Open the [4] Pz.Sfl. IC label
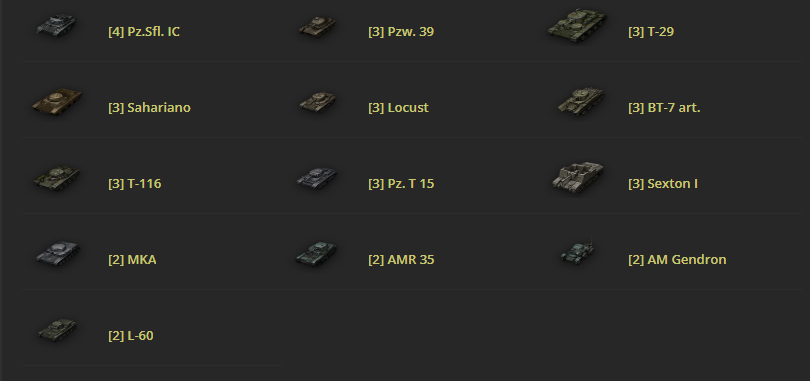 coord(144,31)
